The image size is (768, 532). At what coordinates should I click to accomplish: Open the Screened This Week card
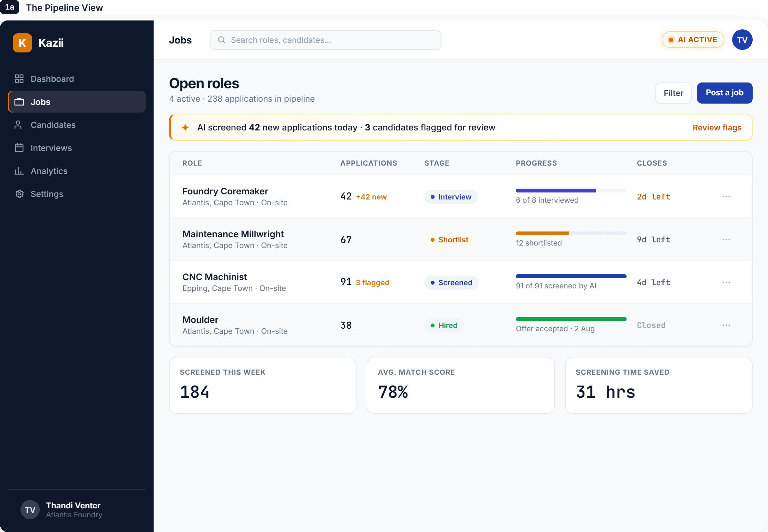pos(263,385)
